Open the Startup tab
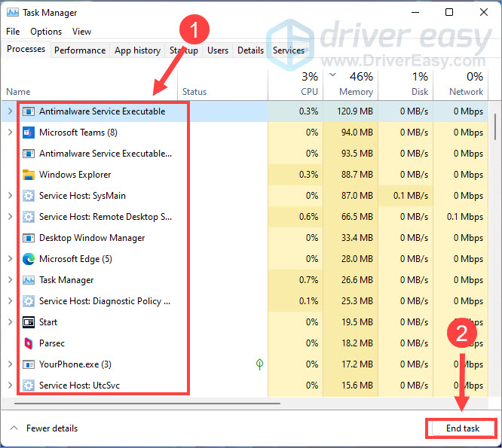 click(183, 50)
